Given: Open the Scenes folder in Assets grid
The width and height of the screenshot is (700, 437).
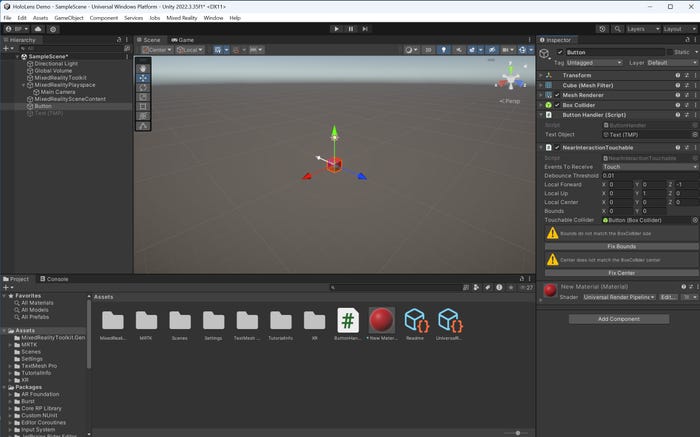Looking at the screenshot, I should coord(180,320).
